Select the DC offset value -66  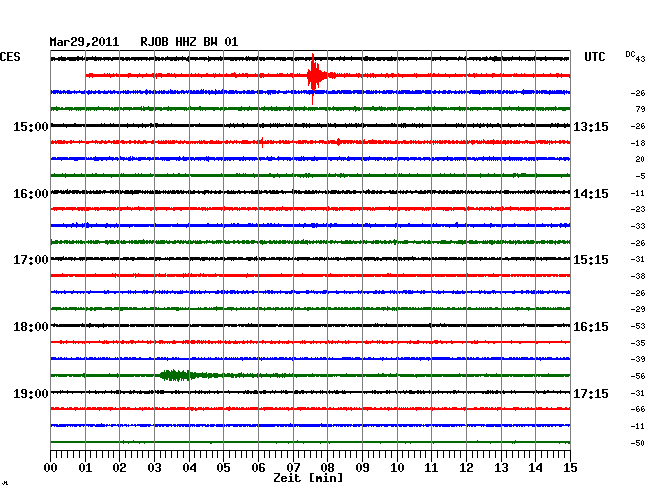coord(638,409)
